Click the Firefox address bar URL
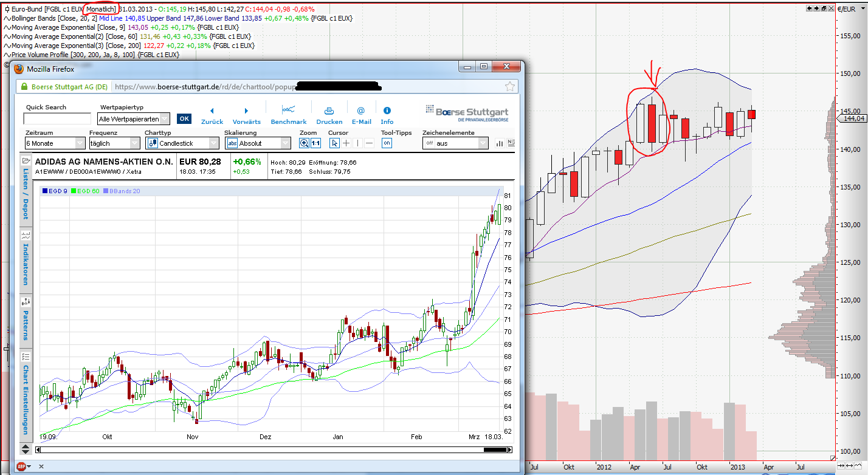 [248, 87]
